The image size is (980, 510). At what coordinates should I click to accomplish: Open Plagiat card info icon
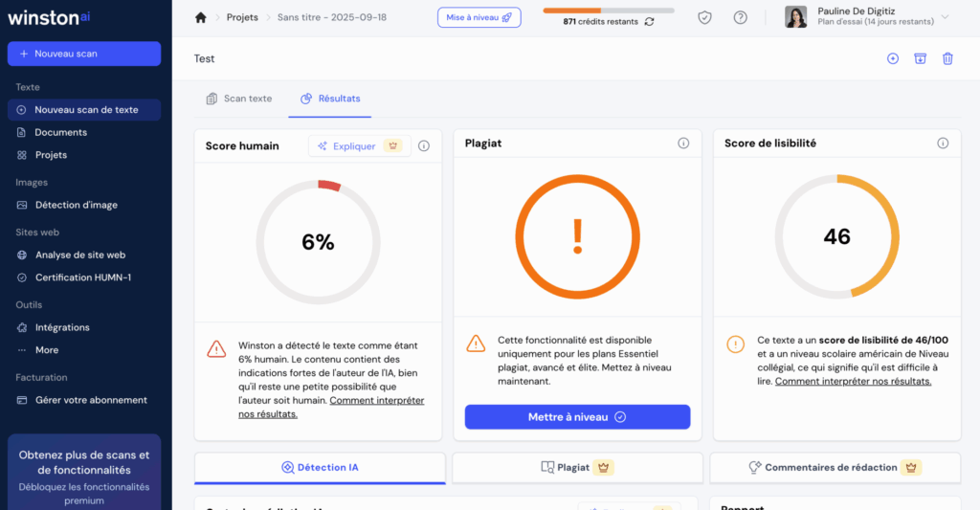click(683, 144)
